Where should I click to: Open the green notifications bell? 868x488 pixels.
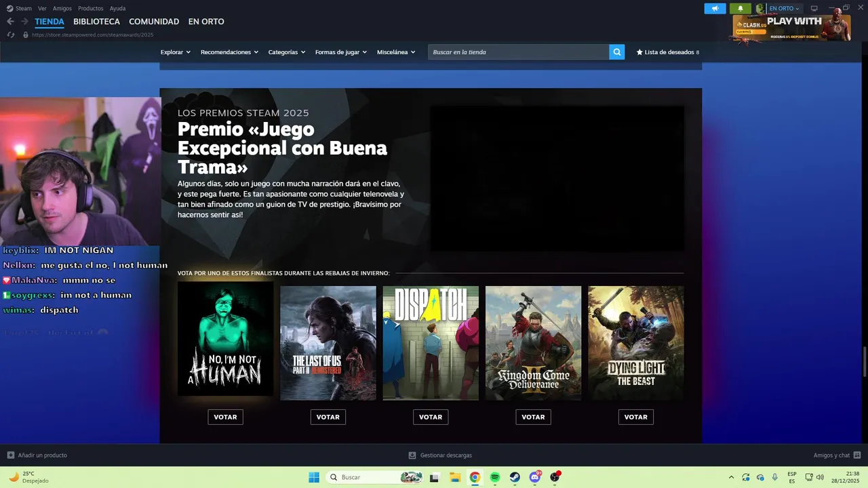pos(741,8)
